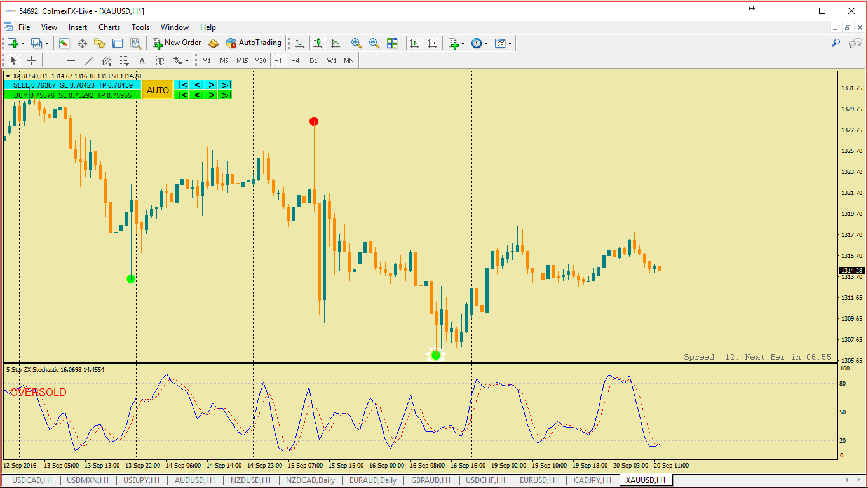The image size is (868, 488).
Task: Set timeframe to W1
Action: [x=332, y=61]
